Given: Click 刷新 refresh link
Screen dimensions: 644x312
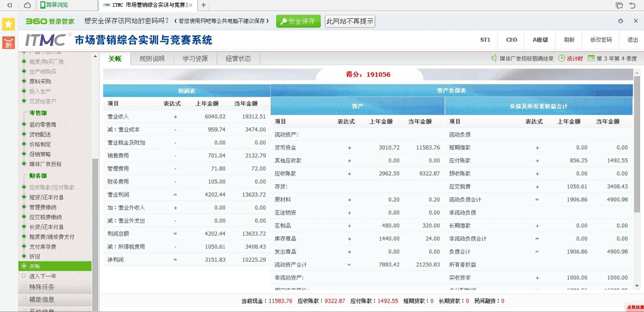Looking at the screenshot, I should 569,40.
